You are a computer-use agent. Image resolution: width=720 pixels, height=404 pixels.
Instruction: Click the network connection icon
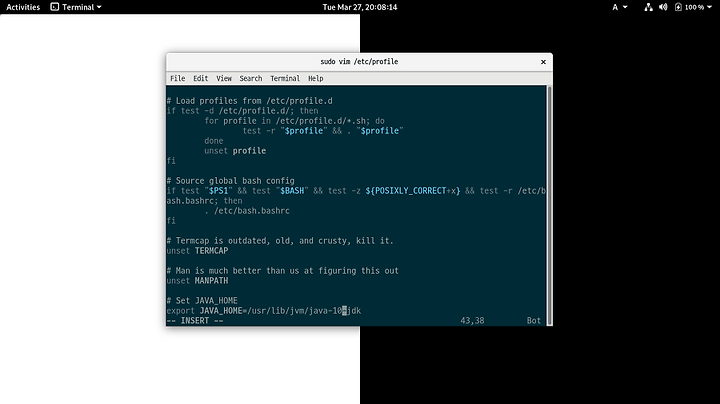point(648,7)
